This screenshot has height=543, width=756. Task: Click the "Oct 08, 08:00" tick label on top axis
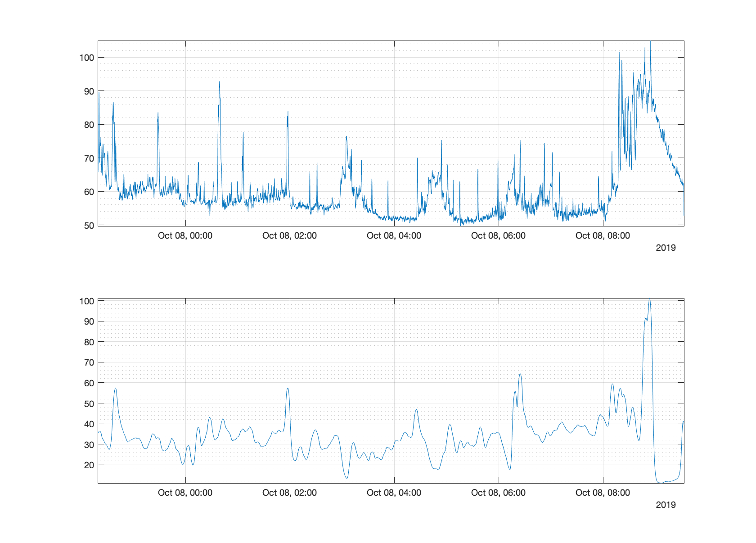604,235
